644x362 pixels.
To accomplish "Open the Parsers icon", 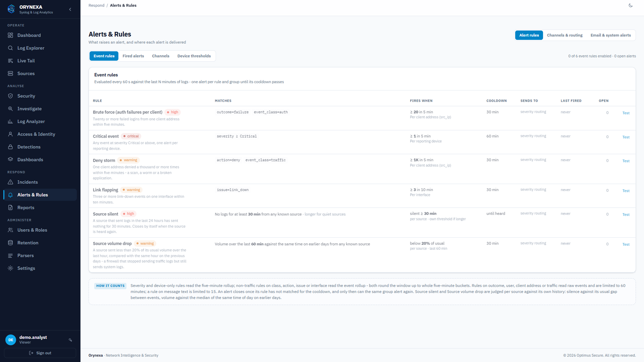I will click(x=10, y=255).
